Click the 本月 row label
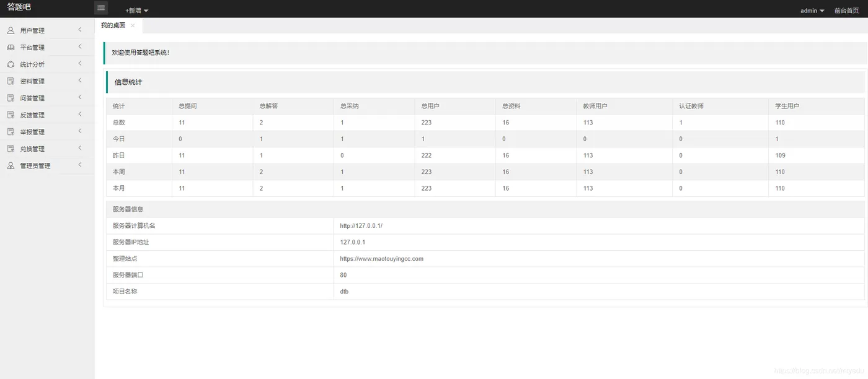 point(119,188)
